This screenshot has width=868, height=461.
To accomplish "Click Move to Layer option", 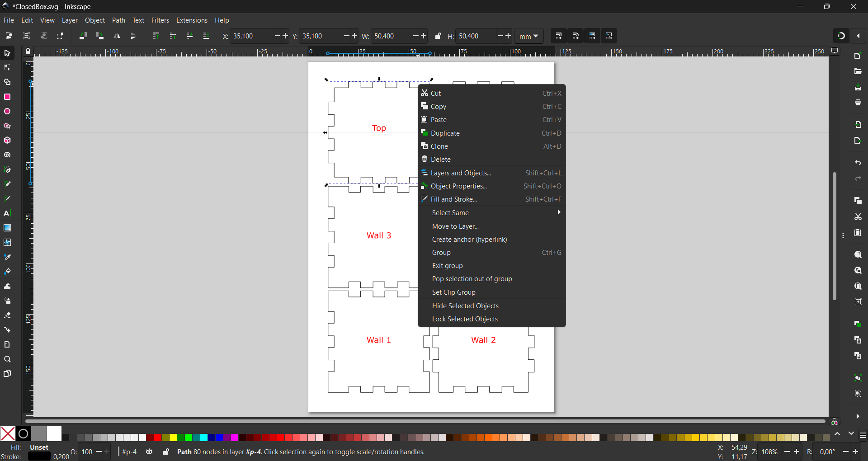I will (x=492, y=226).
